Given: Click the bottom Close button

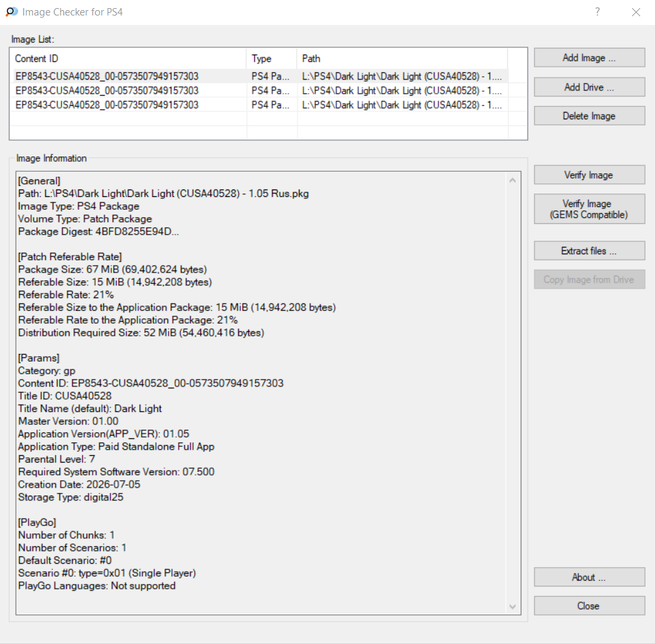Looking at the screenshot, I should [x=590, y=606].
